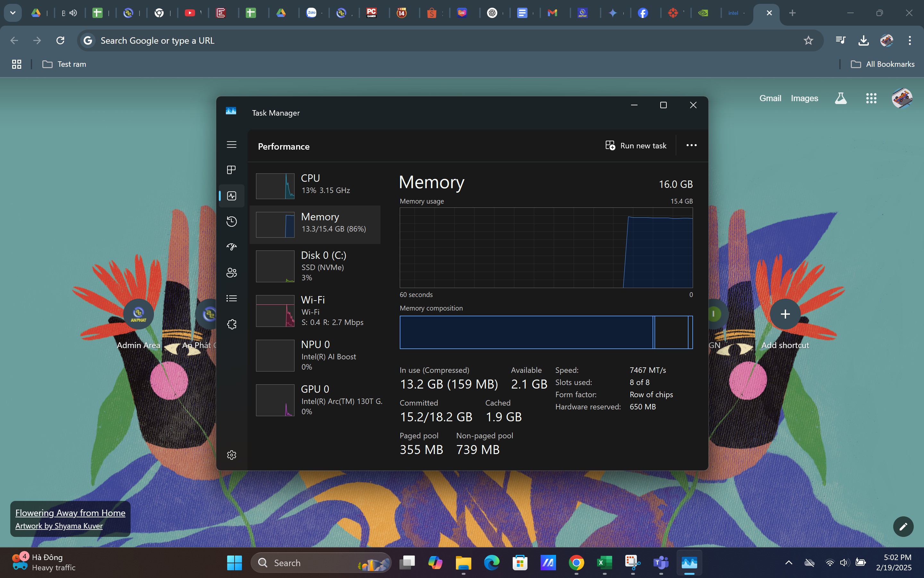Reload the current page

pyautogui.click(x=60, y=40)
